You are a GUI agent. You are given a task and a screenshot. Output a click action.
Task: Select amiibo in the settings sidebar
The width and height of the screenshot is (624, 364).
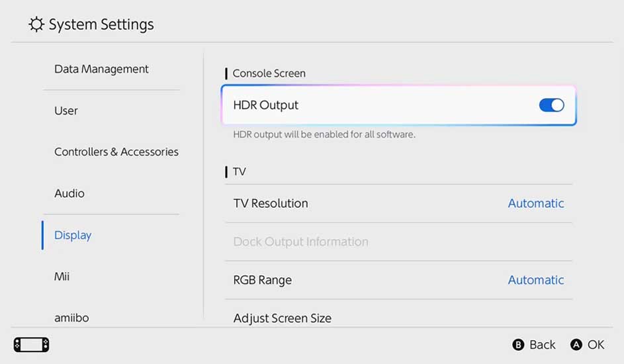(71, 318)
